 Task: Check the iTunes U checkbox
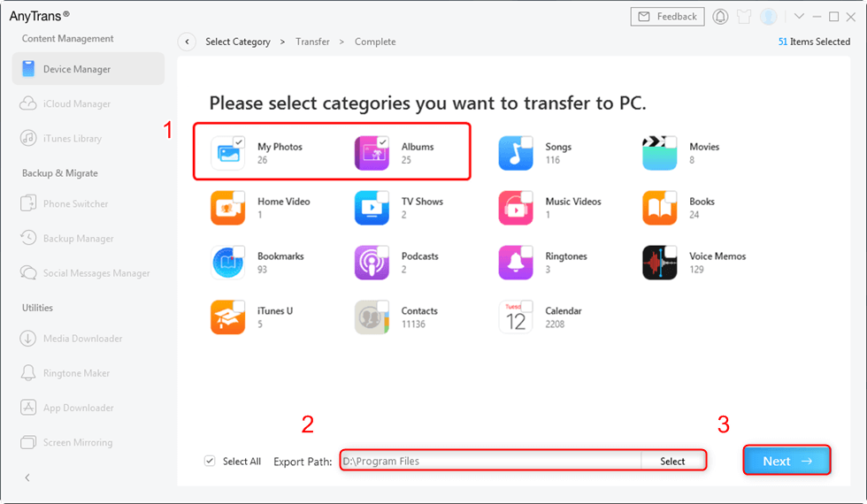point(239,306)
